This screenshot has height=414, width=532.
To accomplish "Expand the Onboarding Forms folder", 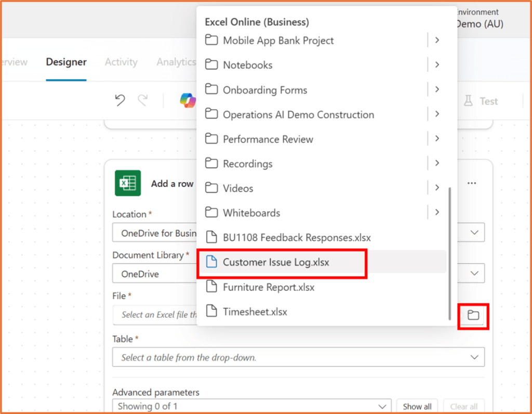I will tap(437, 89).
